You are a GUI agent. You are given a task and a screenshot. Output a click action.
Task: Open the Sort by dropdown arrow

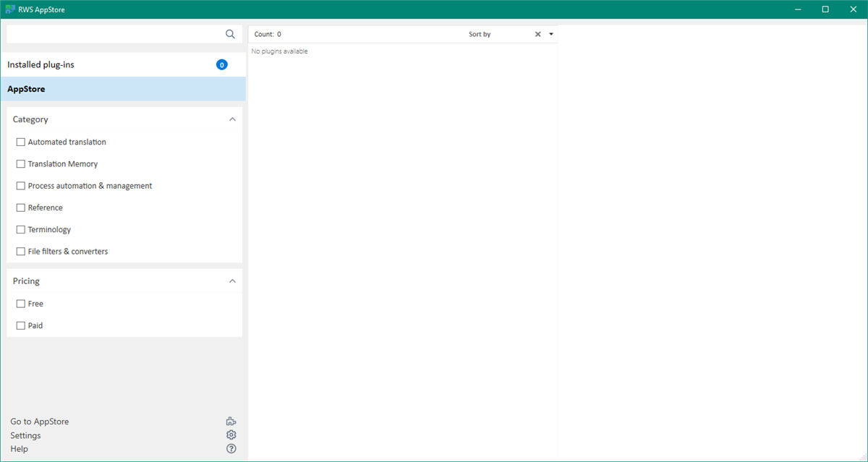pyautogui.click(x=551, y=34)
